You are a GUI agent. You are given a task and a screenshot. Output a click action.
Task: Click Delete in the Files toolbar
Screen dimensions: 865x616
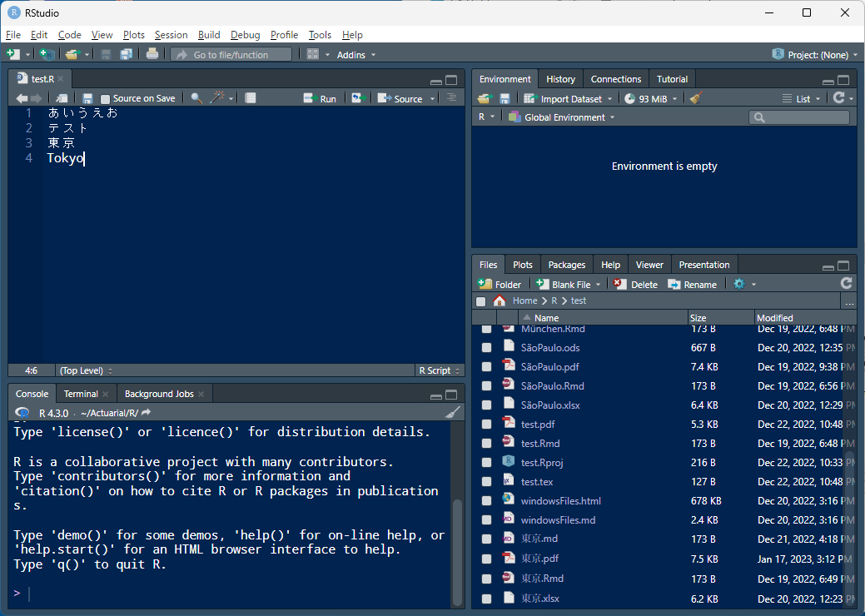point(635,283)
